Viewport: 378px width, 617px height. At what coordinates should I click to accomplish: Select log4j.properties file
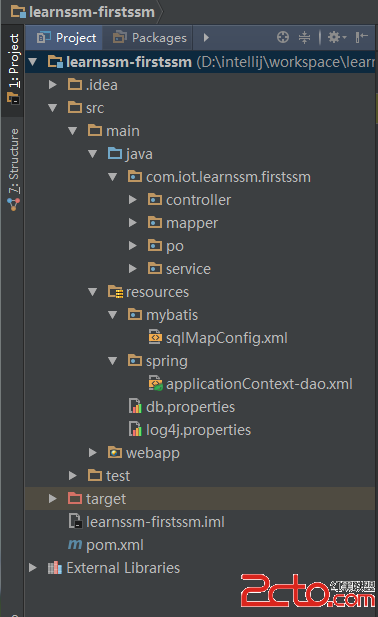(x=190, y=430)
